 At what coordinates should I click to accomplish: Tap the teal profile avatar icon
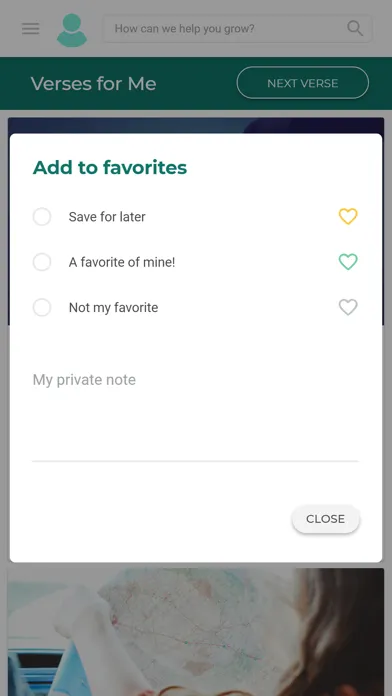(72, 30)
